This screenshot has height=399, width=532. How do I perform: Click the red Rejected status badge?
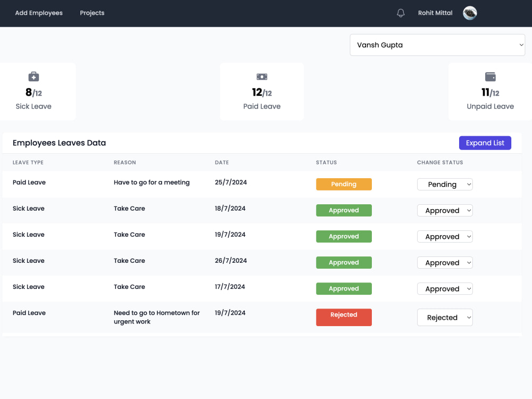344,317
